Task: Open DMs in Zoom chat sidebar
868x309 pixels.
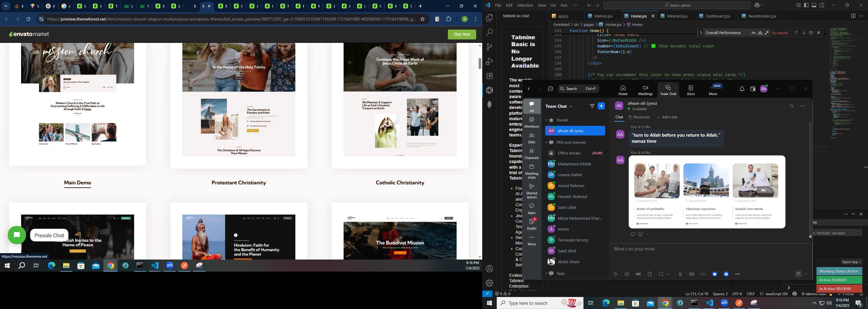Action: pyautogui.click(x=532, y=138)
